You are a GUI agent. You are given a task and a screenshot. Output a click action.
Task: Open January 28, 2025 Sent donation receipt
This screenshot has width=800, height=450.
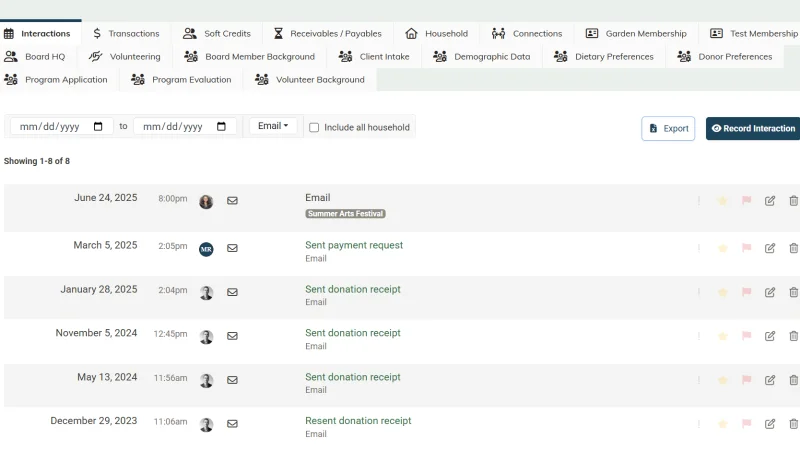[x=353, y=289]
